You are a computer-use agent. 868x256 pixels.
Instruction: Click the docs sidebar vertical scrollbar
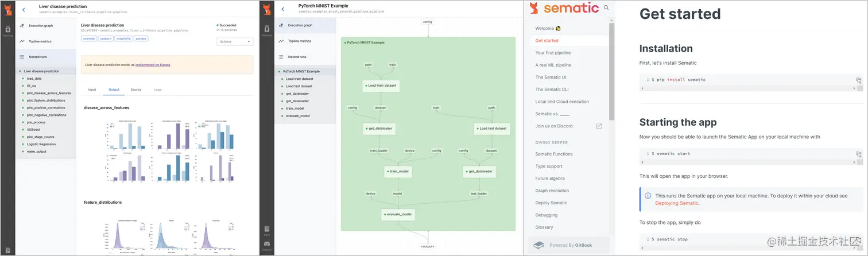tap(612, 69)
